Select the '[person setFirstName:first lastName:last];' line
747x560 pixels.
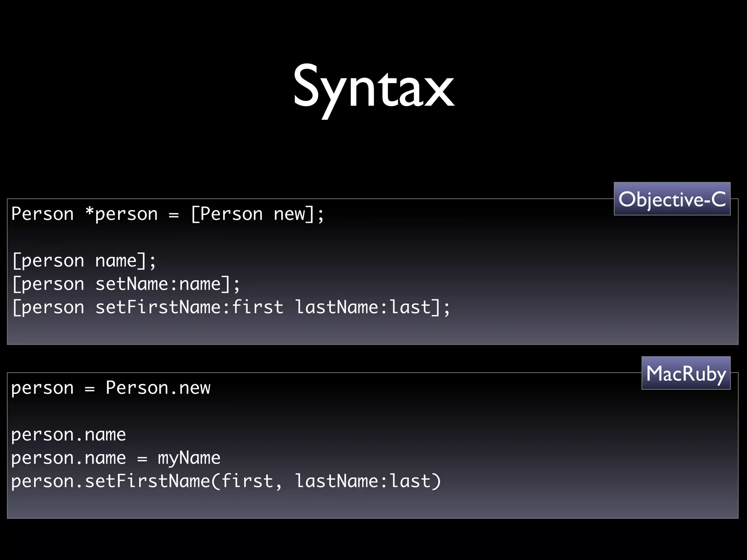[231, 307]
